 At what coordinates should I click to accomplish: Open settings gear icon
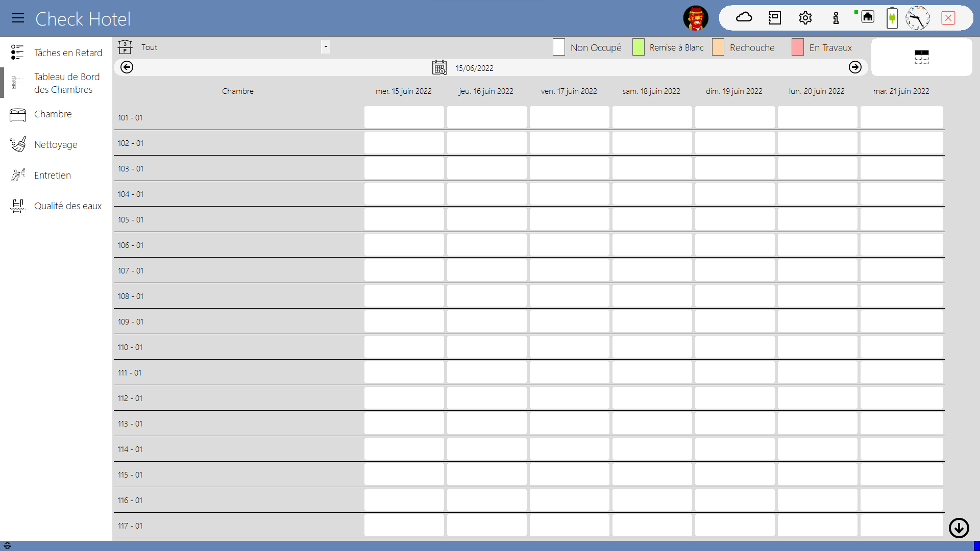click(x=805, y=18)
